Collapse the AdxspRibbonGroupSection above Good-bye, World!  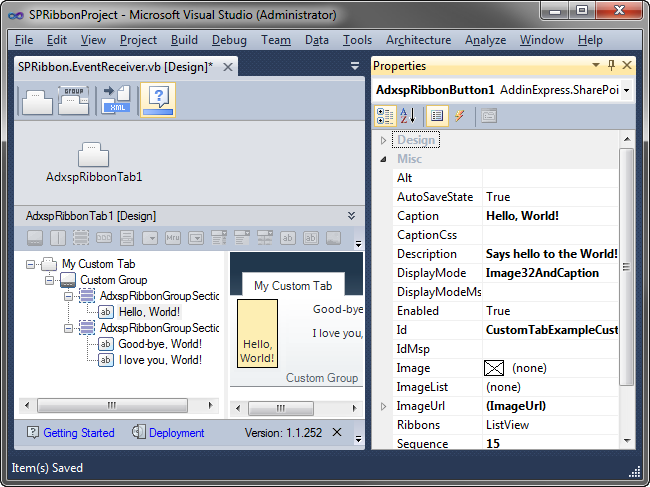68,328
